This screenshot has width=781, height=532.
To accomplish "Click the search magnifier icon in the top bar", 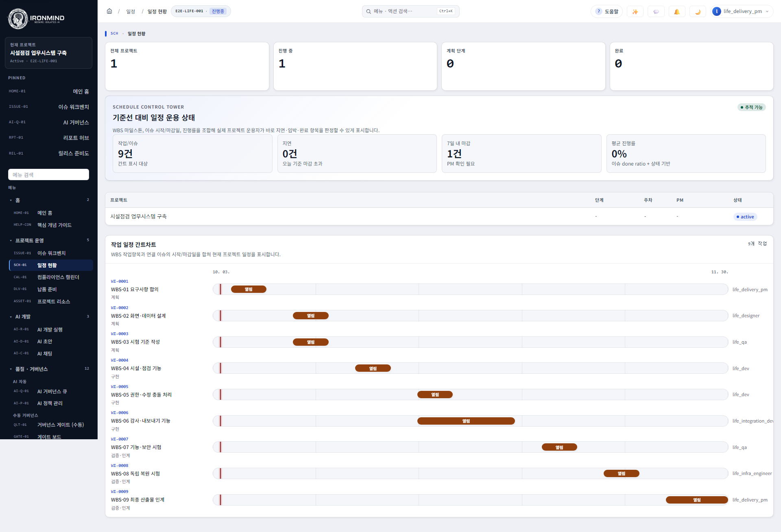I will point(369,11).
